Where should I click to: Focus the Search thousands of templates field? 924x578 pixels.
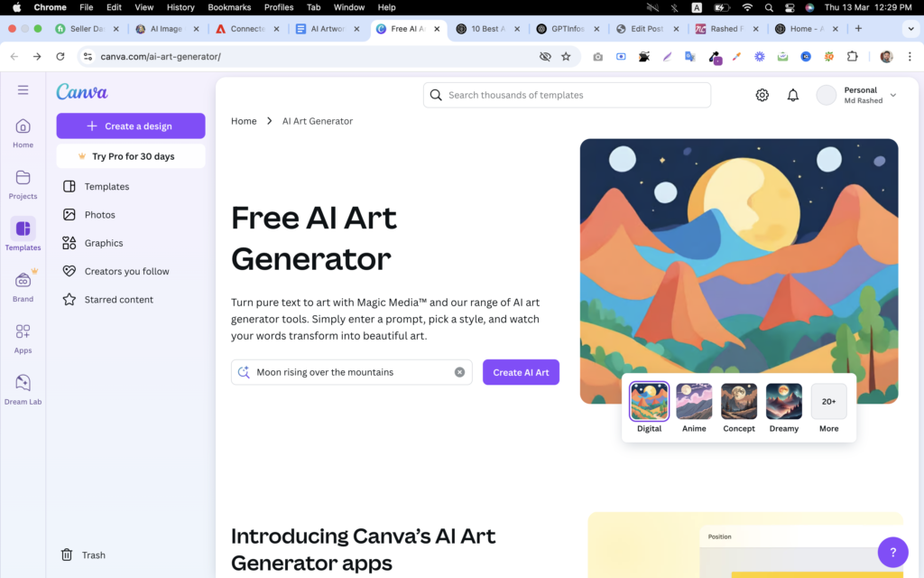coord(567,95)
